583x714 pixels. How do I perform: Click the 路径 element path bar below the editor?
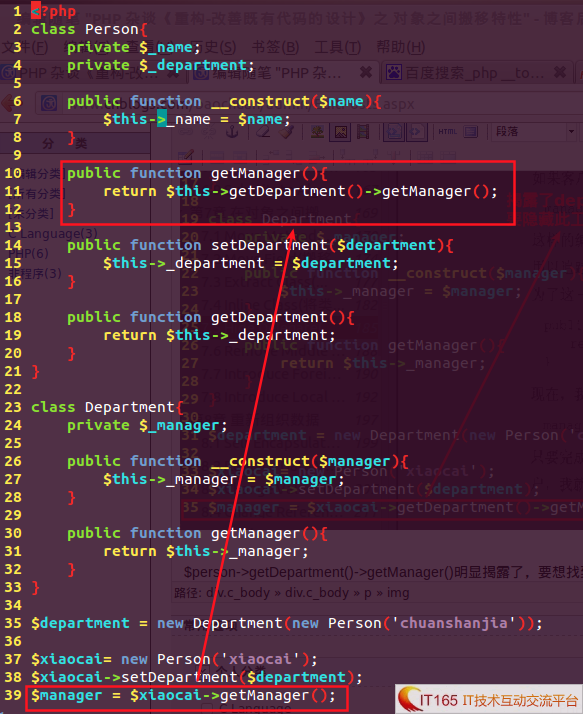tap(292, 593)
